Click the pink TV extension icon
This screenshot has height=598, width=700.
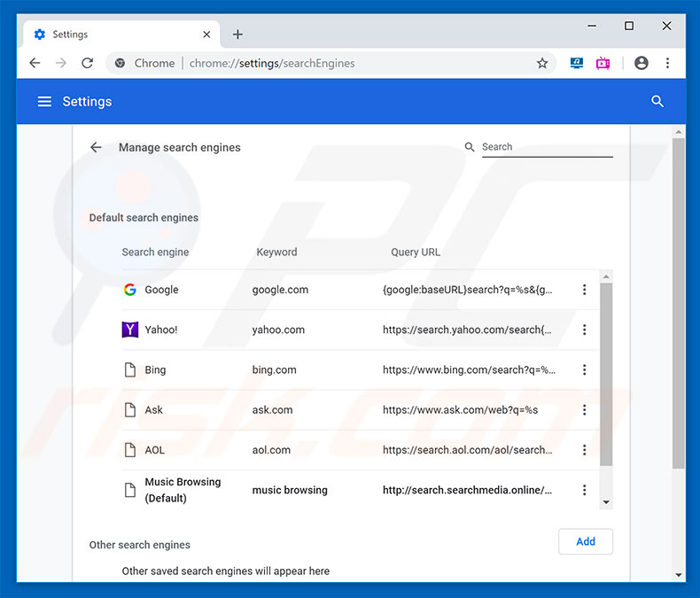[603, 63]
